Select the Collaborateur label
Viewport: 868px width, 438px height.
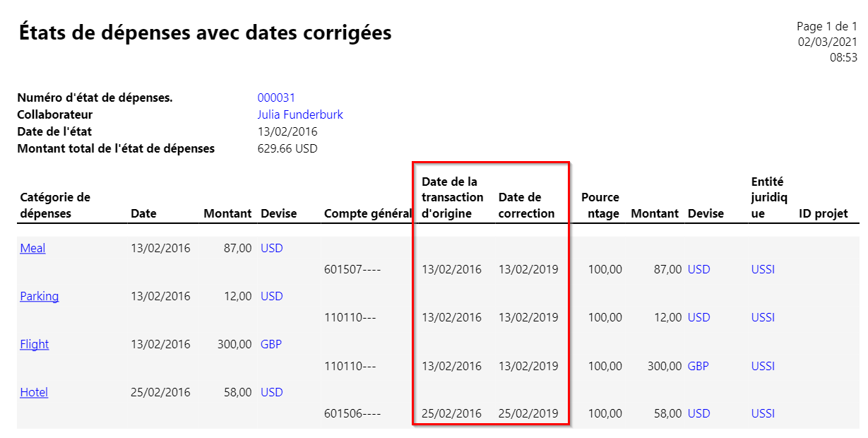55,114
